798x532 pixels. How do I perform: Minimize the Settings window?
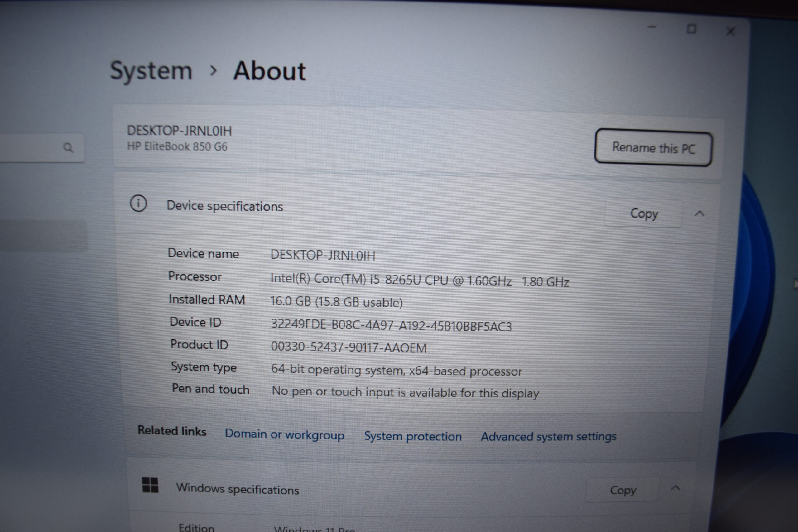click(x=652, y=27)
